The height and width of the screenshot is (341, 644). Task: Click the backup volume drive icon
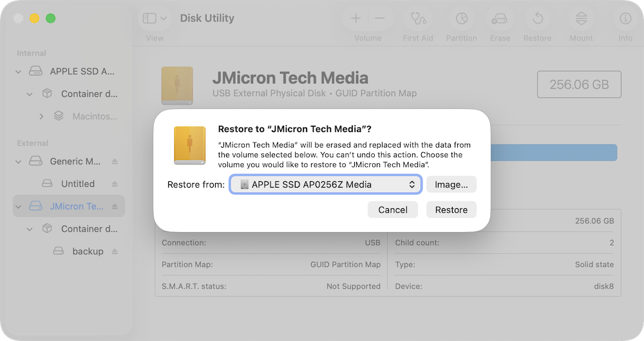[x=59, y=251]
